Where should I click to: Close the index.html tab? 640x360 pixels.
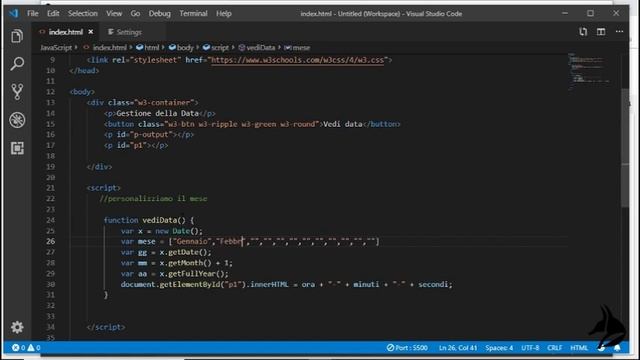[91, 32]
